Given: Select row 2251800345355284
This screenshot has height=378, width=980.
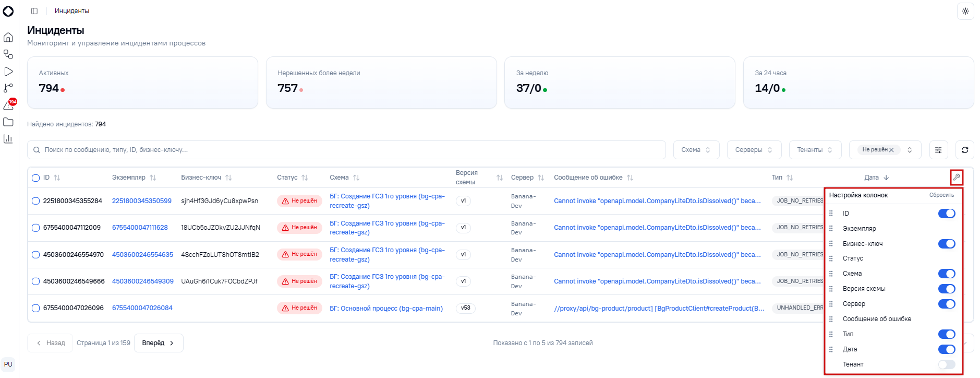Looking at the screenshot, I should [x=35, y=201].
